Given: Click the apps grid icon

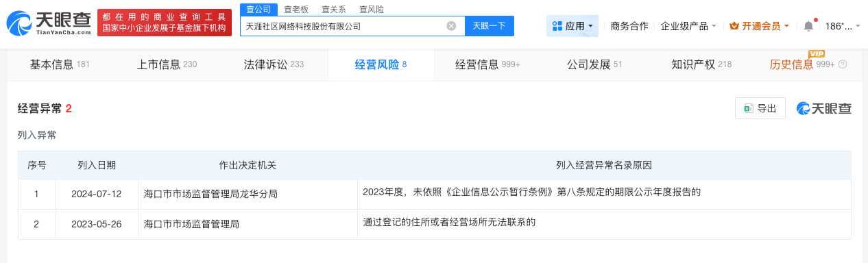Looking at the screenshot, I should [x=557, y=26].
